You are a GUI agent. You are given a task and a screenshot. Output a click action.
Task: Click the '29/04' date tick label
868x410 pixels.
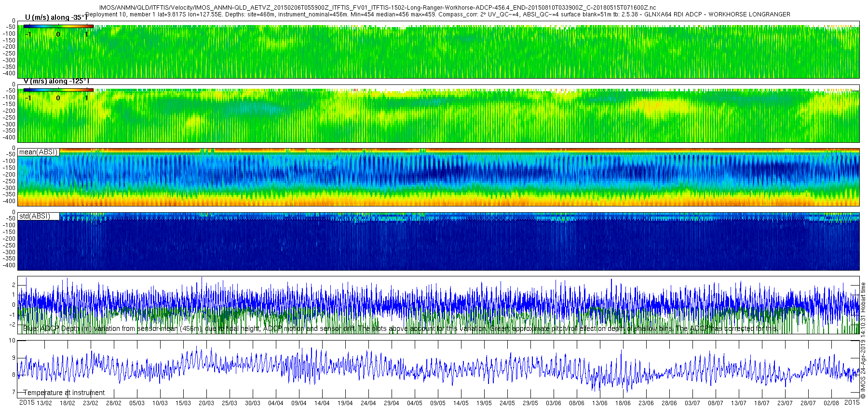pyautogui.click(x=391, y=403)
